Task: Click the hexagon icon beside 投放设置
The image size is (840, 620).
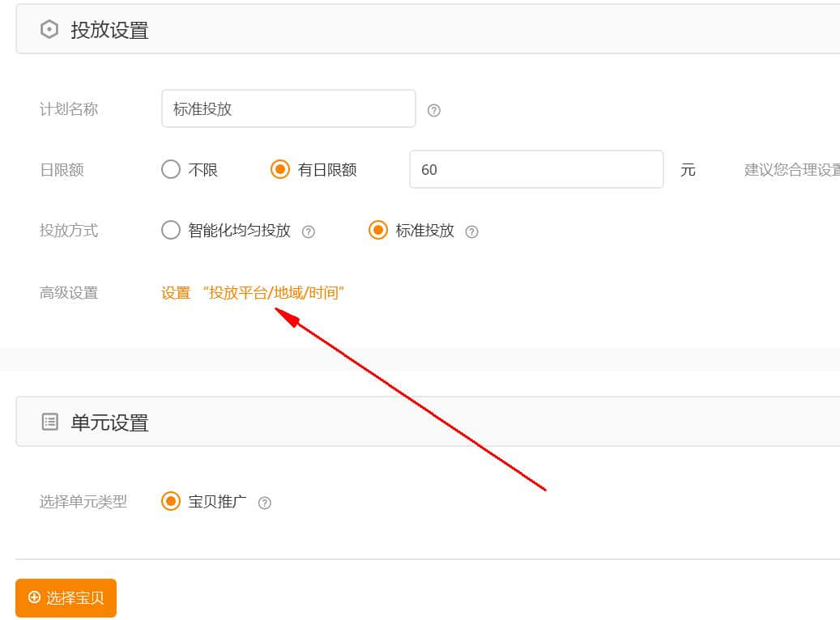Action: (x=49, y=30)
